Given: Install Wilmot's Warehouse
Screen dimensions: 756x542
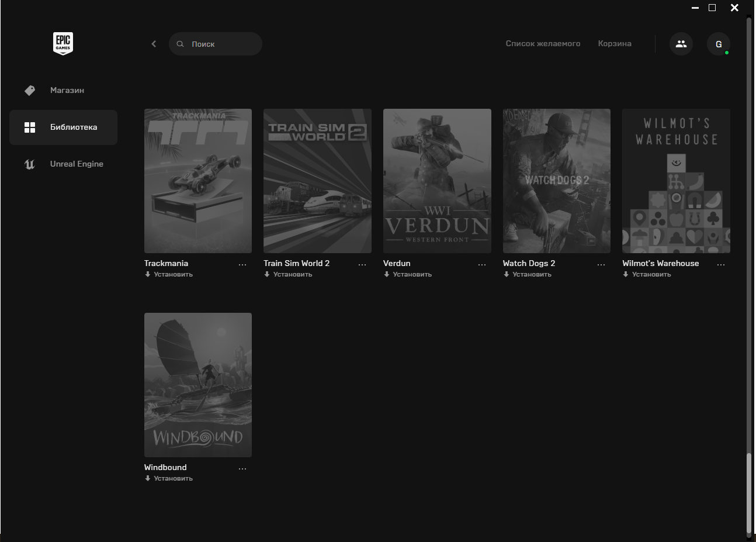Looking at the screenshot, I should pos(647,274).
